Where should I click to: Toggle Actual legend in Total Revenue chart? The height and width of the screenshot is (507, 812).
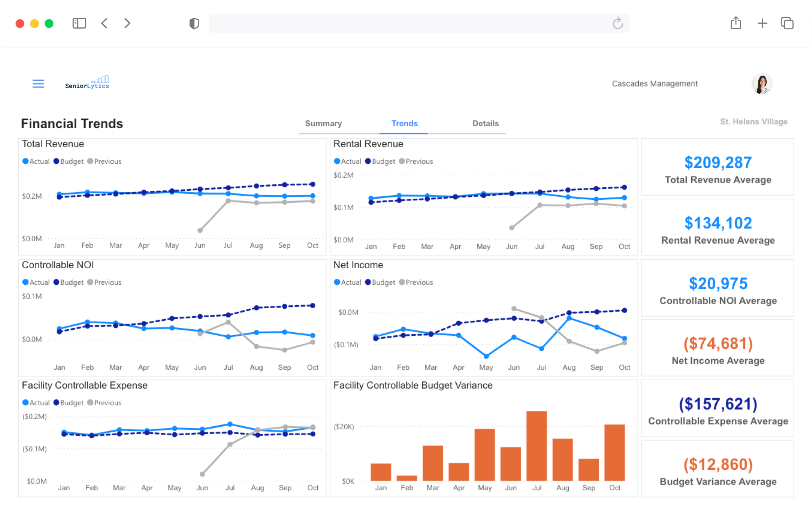coord(36,161)
